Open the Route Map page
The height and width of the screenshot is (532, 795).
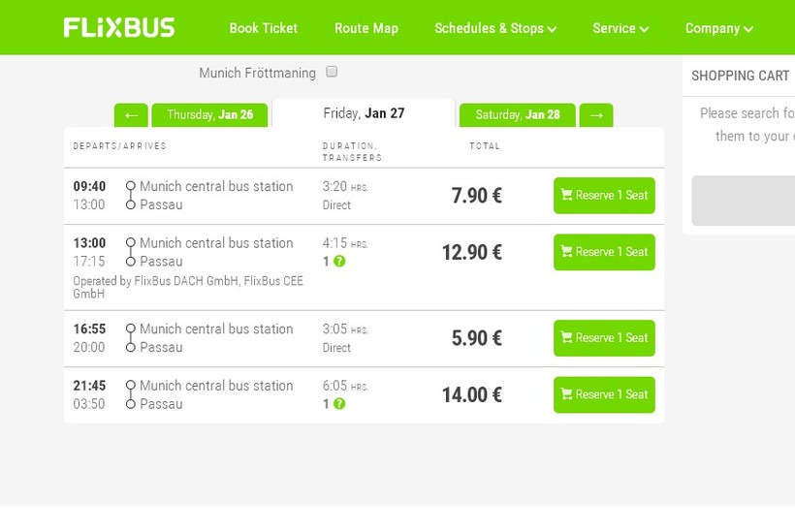[366, 28]
